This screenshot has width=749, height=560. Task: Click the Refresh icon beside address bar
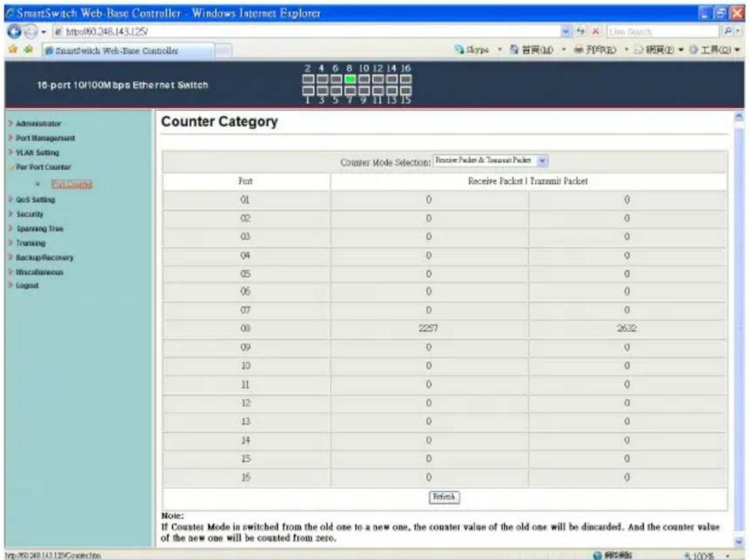tap(581, 31)
